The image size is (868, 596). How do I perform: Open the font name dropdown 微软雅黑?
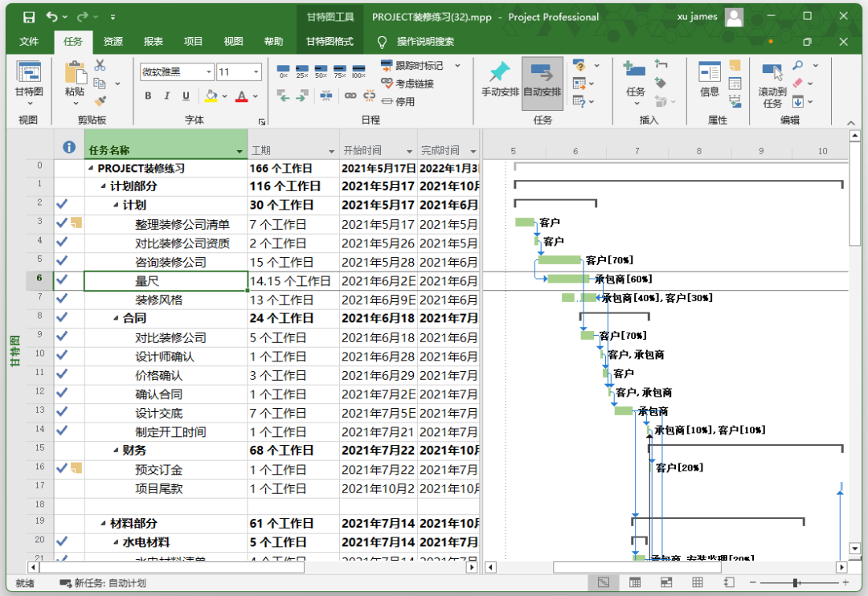(x=209, y=72)
